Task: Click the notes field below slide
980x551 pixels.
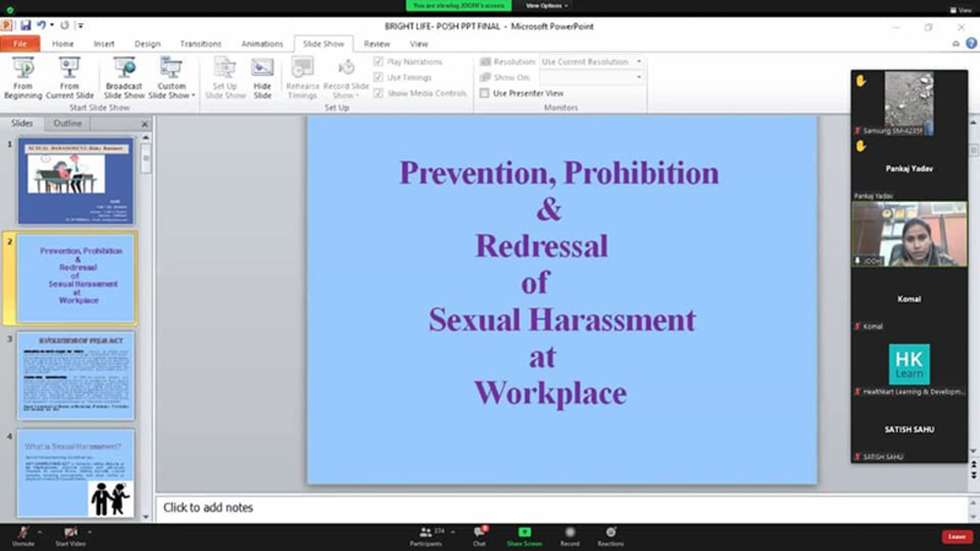Action: [551, 508]
